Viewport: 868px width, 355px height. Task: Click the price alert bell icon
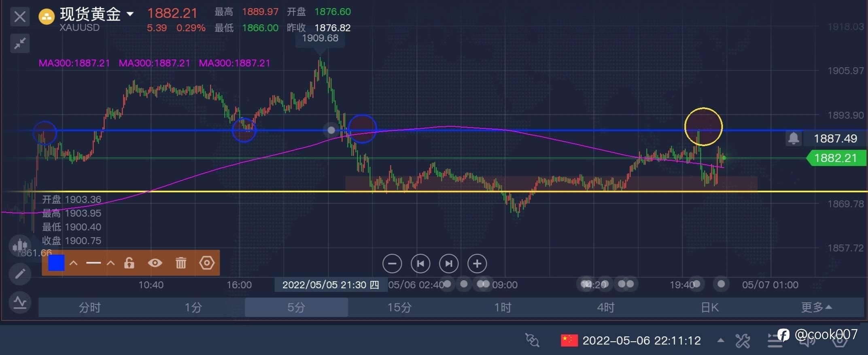[x=794, y=138]
